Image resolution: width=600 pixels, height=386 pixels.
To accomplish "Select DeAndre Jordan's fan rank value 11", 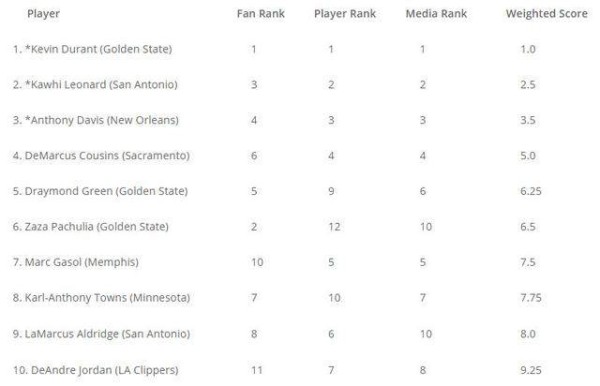I will pos(257,370).
